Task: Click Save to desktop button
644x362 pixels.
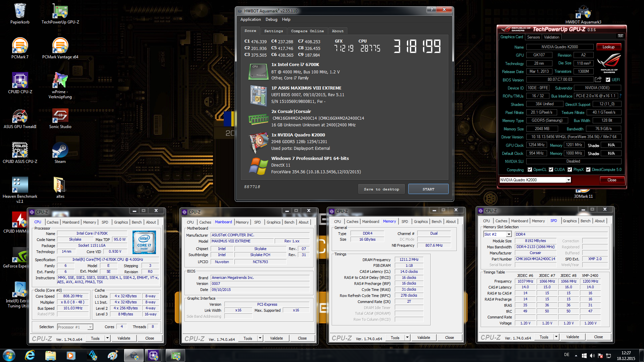Action: tap(381, 189)
